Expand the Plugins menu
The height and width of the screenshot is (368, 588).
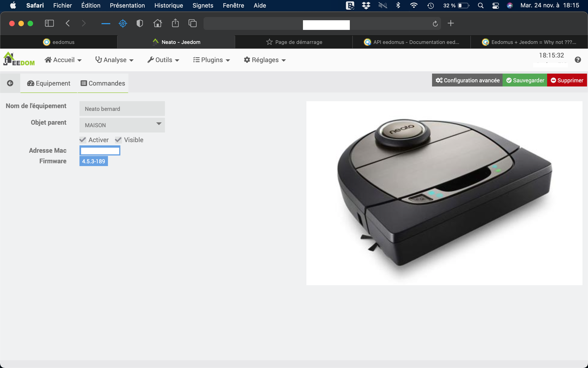pyautogui.click(x=211, y=60)
